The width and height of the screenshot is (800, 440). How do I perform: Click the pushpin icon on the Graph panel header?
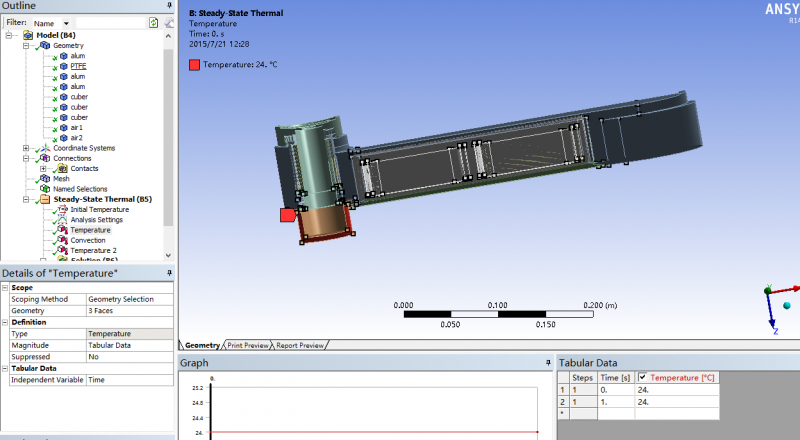548,362
